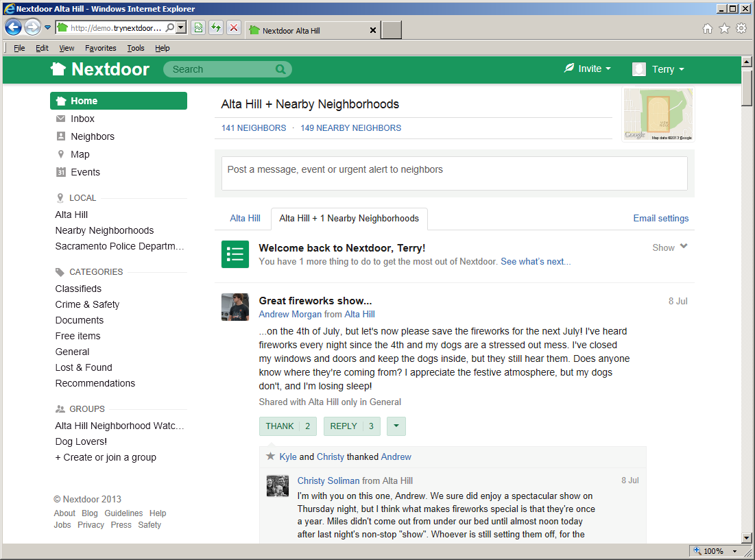
Task: Select Home in the sidebar
Action: (119, 101)
